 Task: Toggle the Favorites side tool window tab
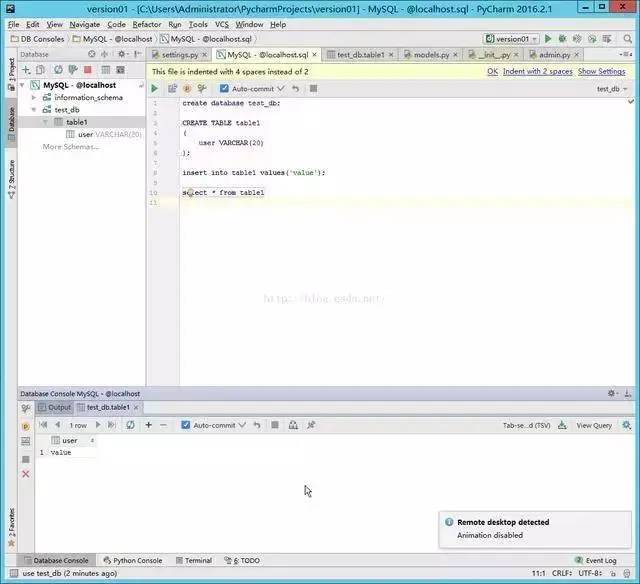11,527
